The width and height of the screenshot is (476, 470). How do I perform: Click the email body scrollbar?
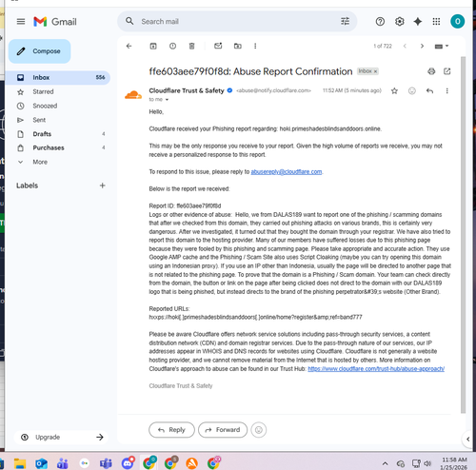[463, 235]
